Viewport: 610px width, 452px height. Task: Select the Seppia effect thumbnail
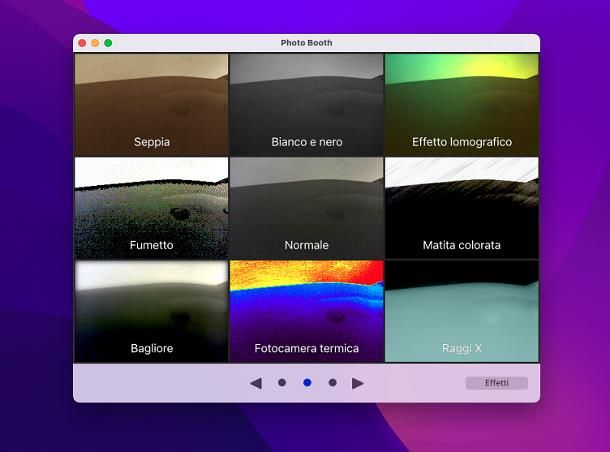[151, 105]
